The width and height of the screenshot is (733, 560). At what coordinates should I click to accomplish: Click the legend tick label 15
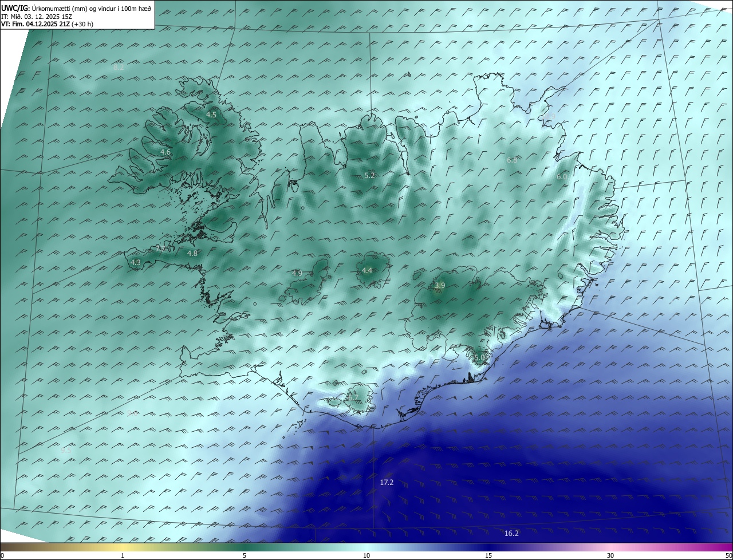tap(488, 555)
